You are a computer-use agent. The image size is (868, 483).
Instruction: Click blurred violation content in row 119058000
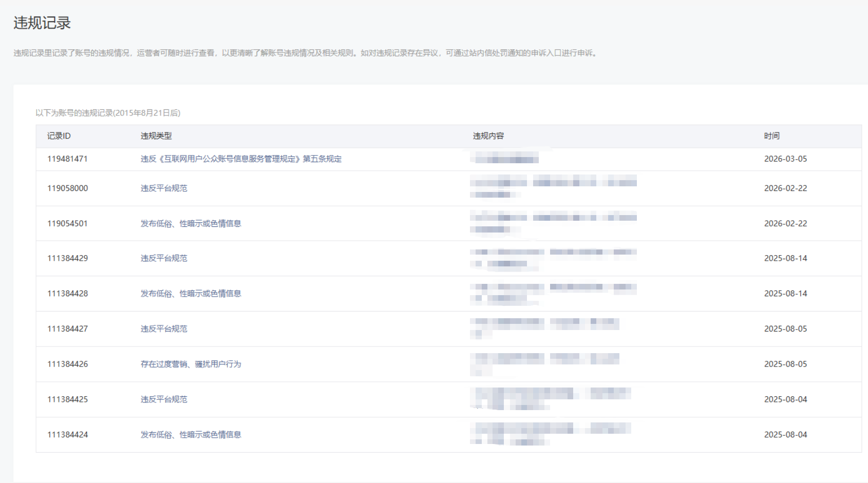click(x=553, y=187)
